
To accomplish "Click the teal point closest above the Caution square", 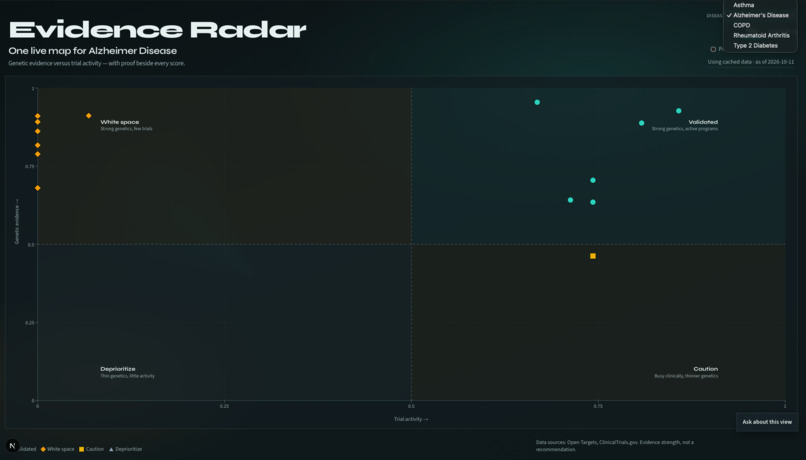I will point(593,203).
